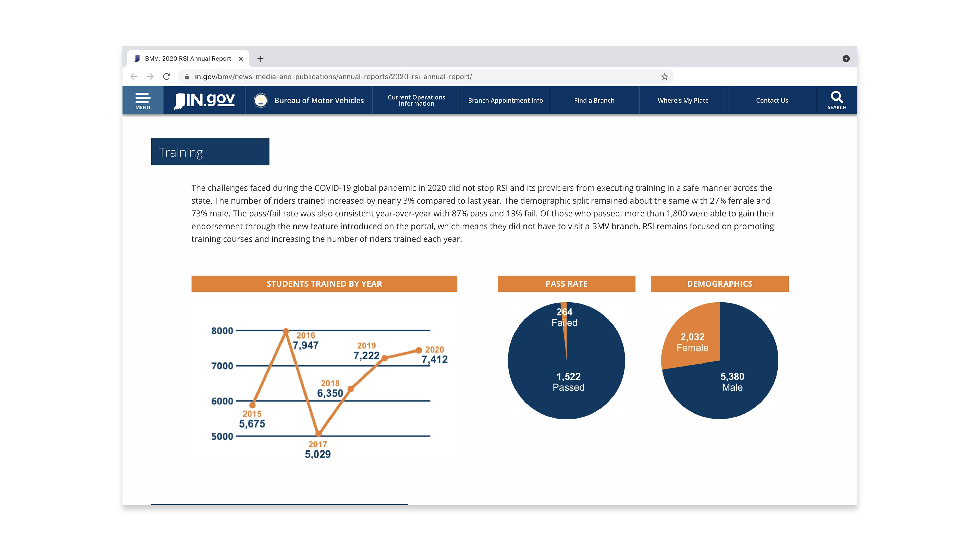This screenshot has height=551, width=980.
Task: Click the Students Trained By Year header
Action: click(324, 284)
